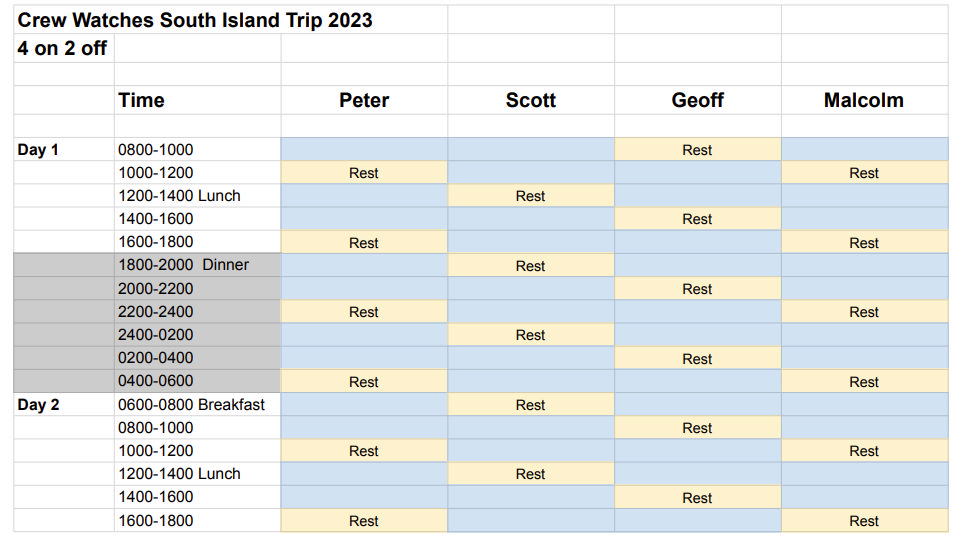The width and height of the screenshot is (956, 543).
Task: Select the '2400-0200' time slot cell
Action: (x=156, y=335)
